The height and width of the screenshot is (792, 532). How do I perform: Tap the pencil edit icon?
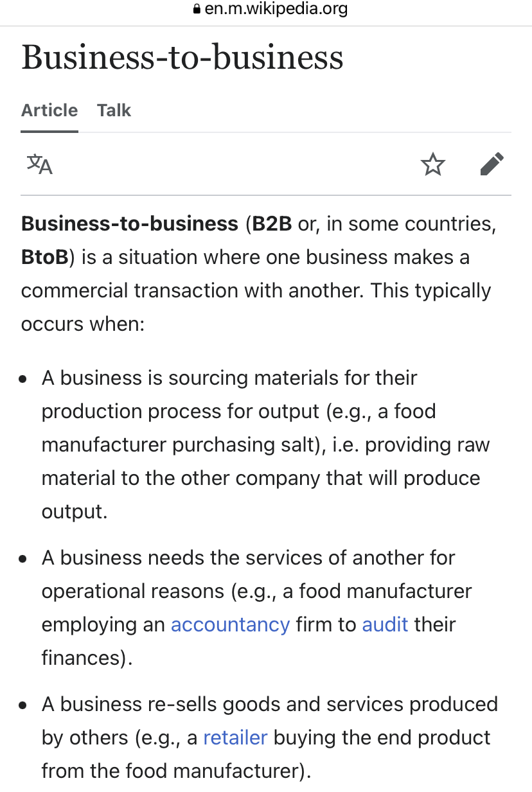tap(492, 165)
